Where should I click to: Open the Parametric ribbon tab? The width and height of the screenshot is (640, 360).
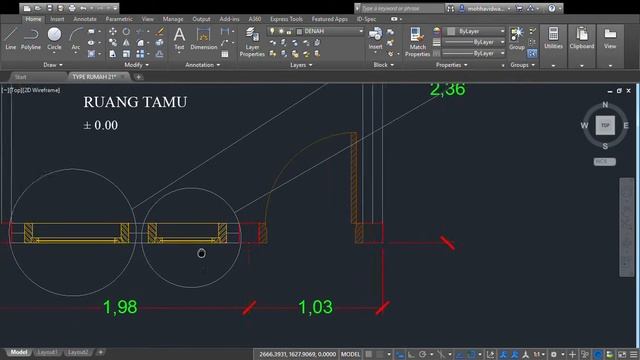(119, 19)
